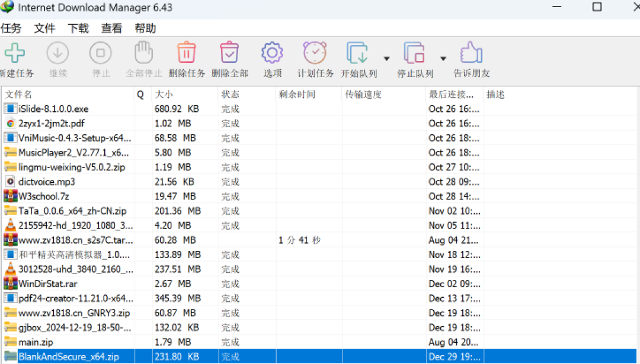This screenshot has height=364, width=640.
Task: Sort by the 描述 column header
Action: [495, 95]
